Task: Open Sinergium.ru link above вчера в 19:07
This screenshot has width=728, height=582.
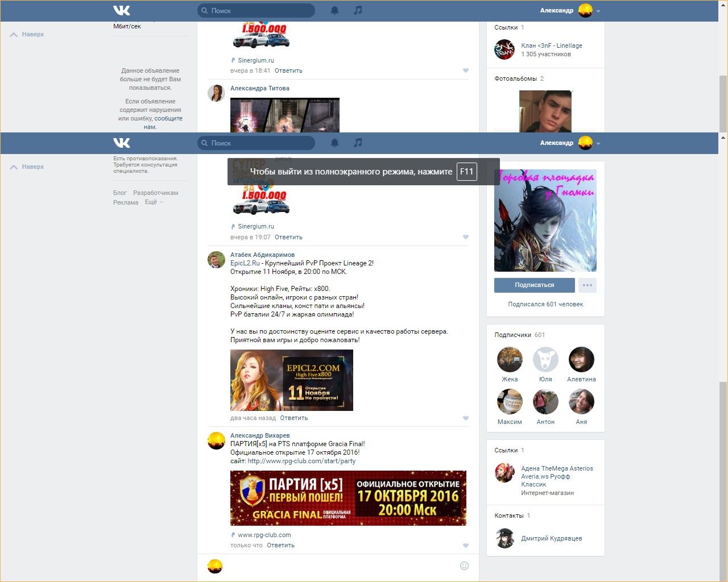Action: 256,226
